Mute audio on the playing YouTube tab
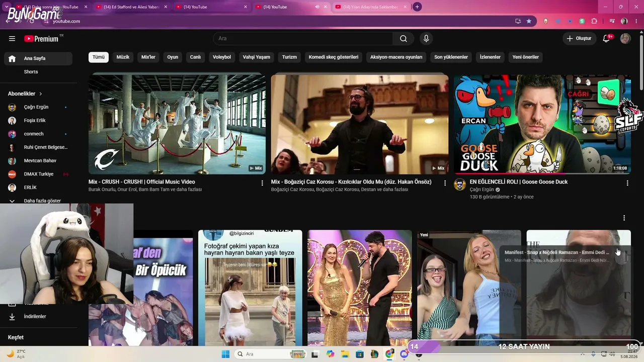This screenshot has width=644, height=362. click(x=317, y=7)
